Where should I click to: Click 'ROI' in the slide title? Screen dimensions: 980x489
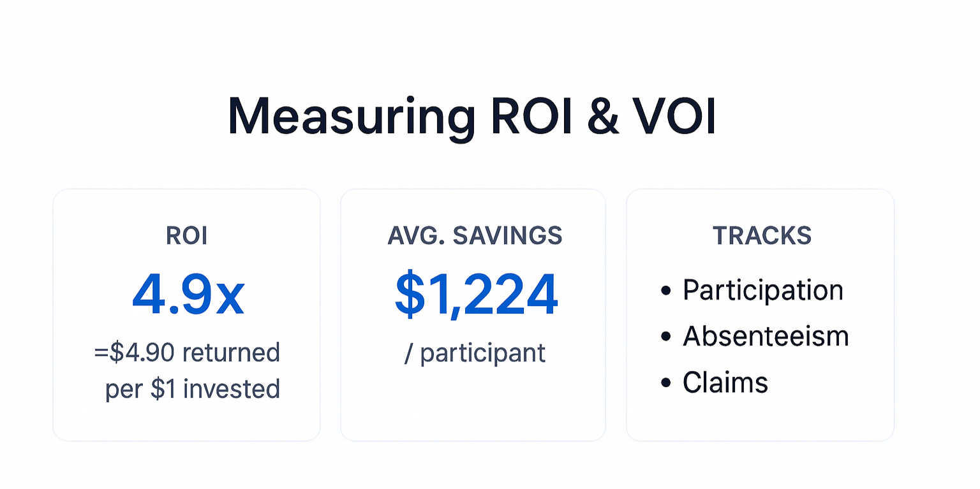point(531,117)
